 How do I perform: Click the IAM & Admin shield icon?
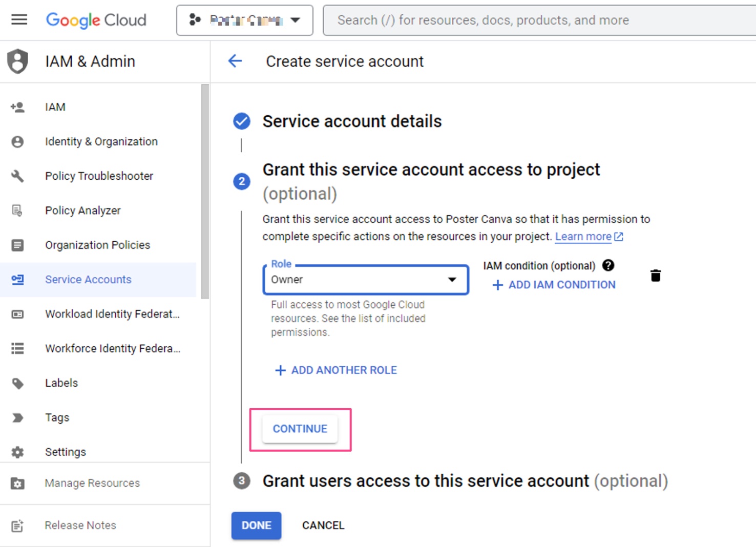click(x=17, y=61)
